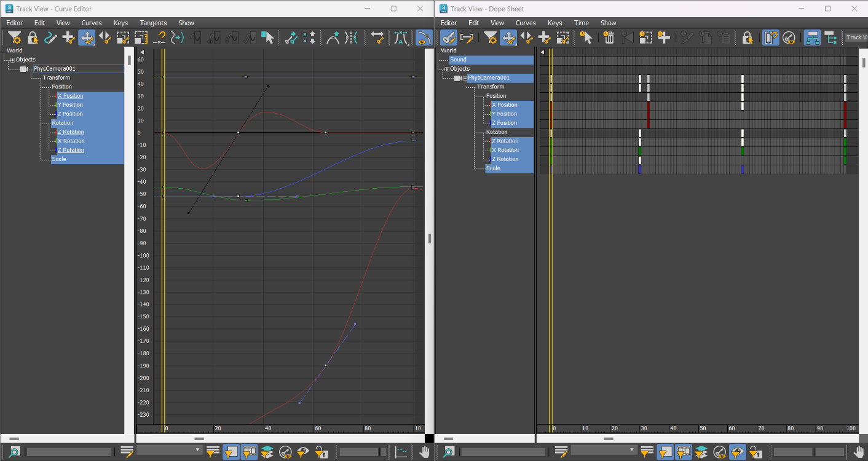This screenshot has width=868, height=461.
Task: Click Simplify Curve icon in Curve Editor
Action: click(x=159, y=37)
